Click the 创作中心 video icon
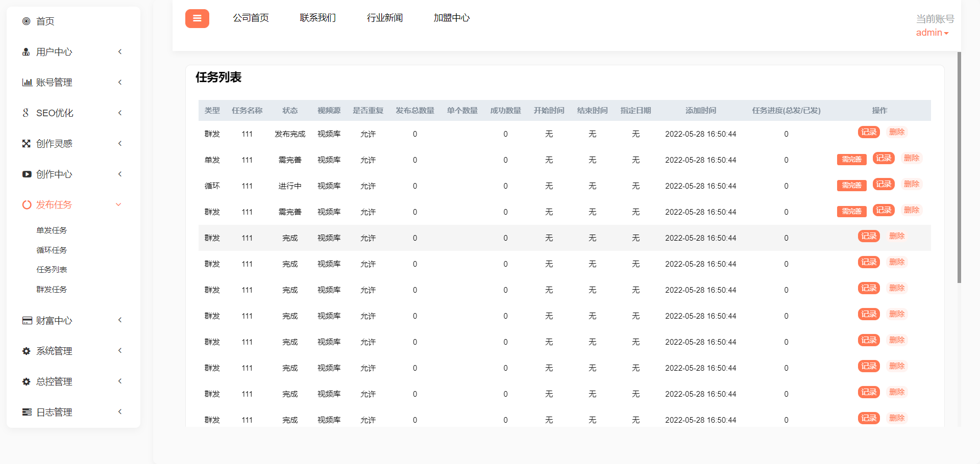 [x=27, y=174]
